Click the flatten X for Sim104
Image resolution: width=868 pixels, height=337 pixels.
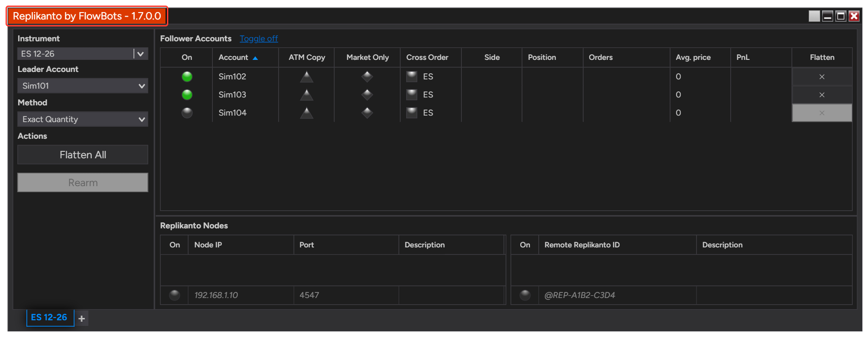click(822, 113)
